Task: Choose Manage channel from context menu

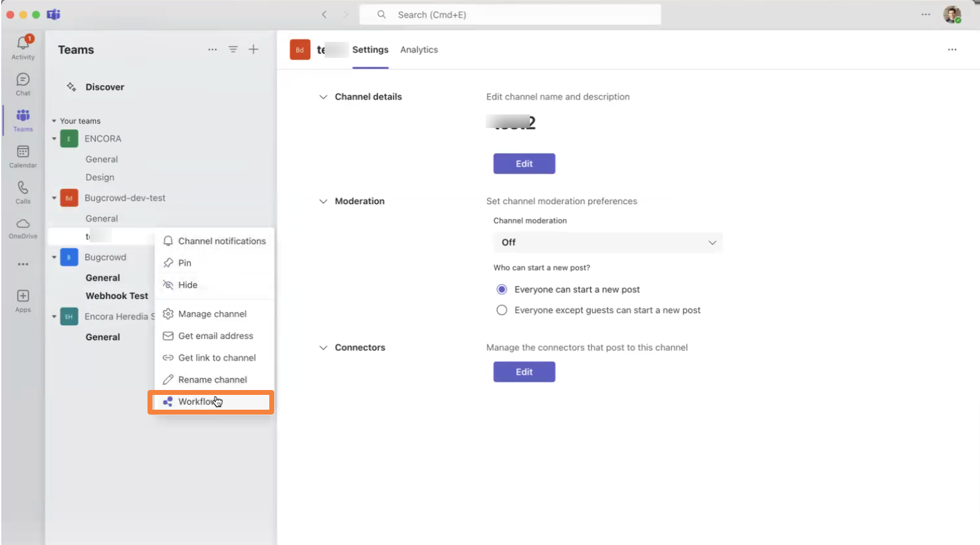Action: [214, 314]
